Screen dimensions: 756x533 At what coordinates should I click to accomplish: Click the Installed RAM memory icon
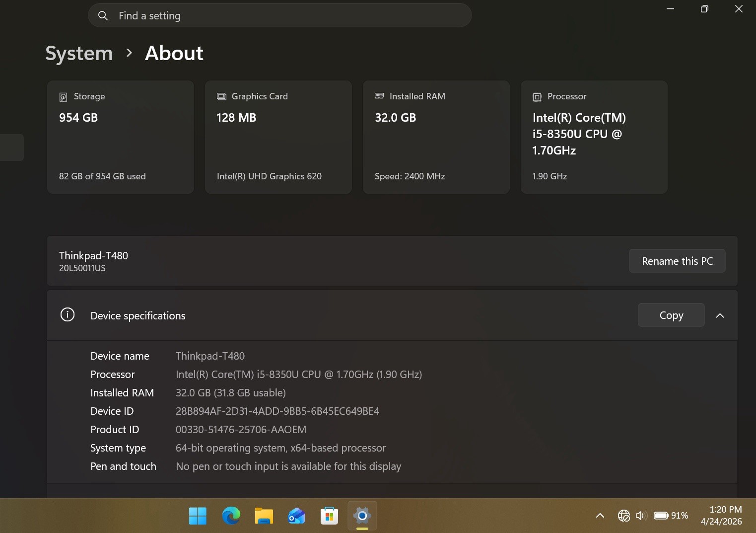tap(379, 96)
